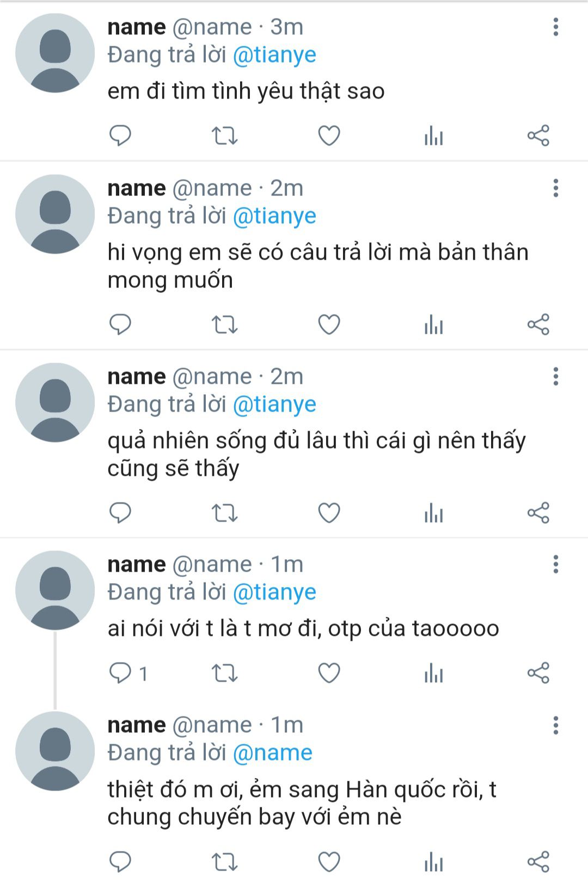
Task: Open more options for the 3m tweet
Action: (x=556, y=27)
